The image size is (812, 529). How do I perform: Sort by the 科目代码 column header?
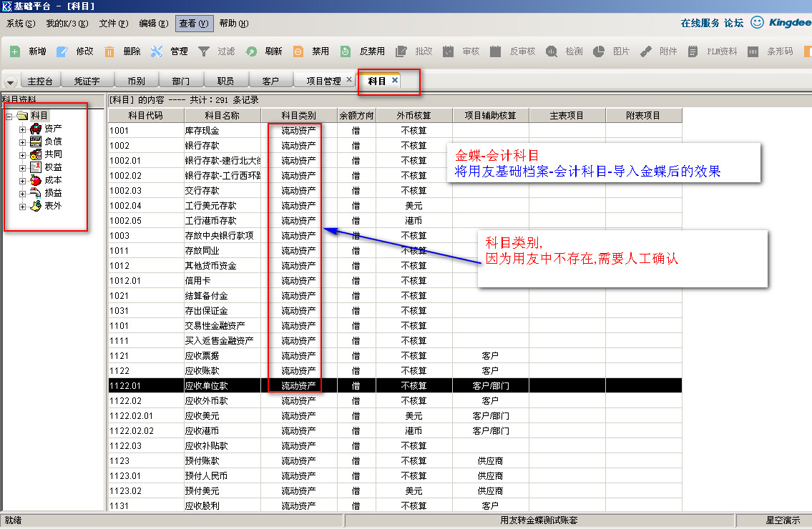[x=145, y=115]
